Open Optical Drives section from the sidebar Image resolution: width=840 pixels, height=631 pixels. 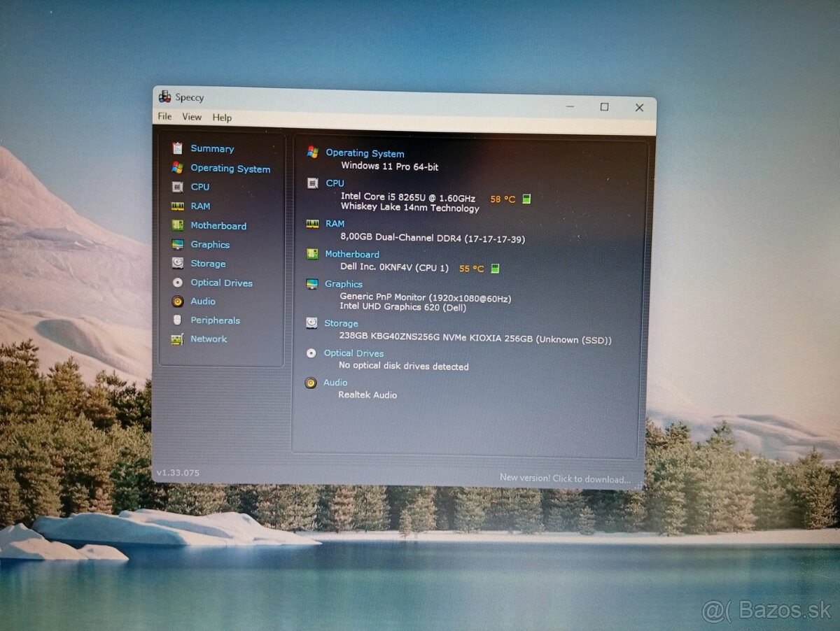221,283
